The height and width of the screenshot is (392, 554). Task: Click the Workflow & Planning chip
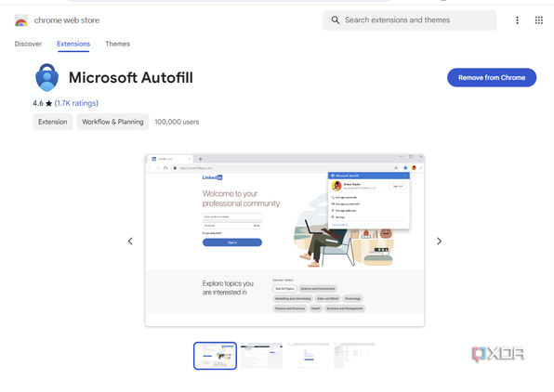pos(112,122)
